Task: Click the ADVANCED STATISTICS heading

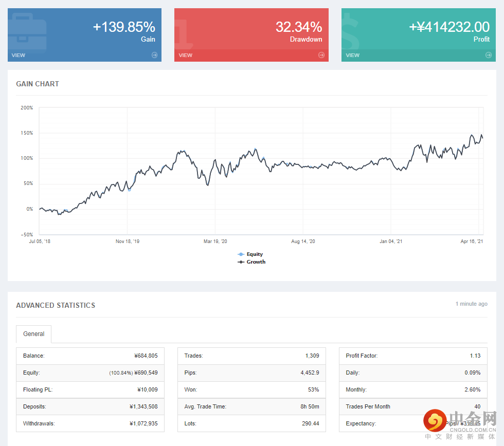Action: [x=56, y=305]
